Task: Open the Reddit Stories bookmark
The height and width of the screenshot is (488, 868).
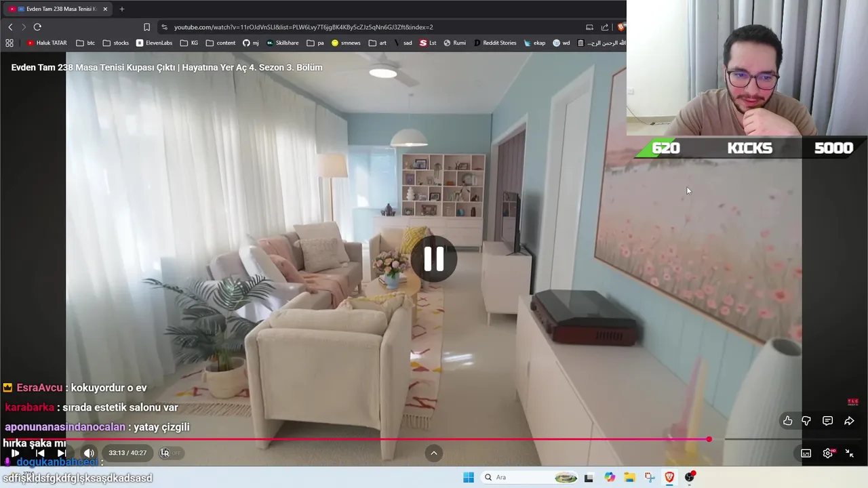Action: tap(495, 43)
